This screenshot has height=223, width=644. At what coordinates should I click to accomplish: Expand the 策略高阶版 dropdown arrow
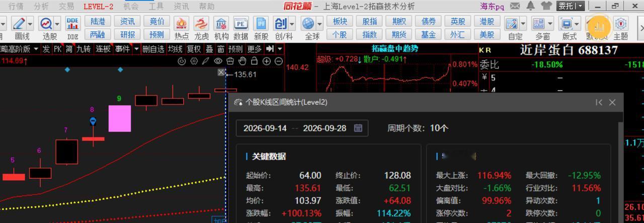(x=36, y=49)
